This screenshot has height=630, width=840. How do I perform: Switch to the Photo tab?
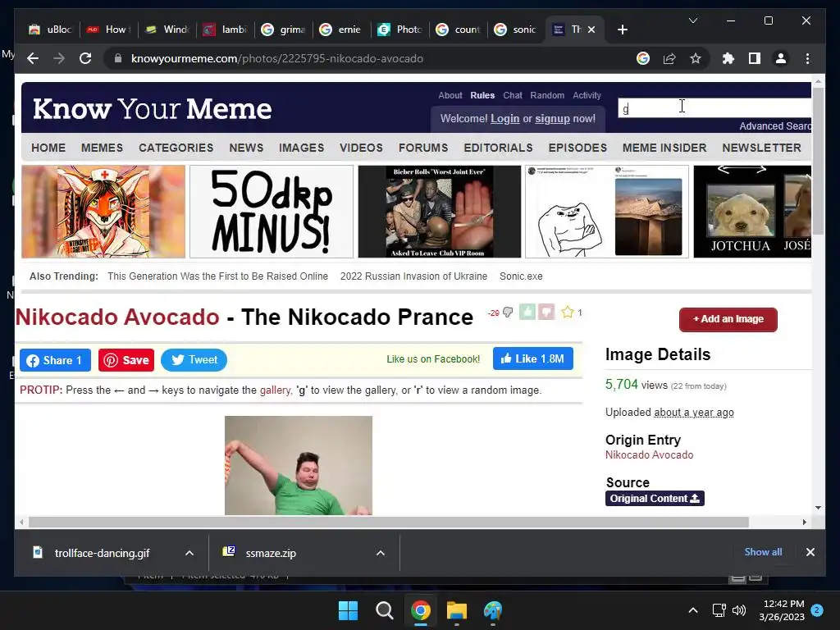(400, 30)
